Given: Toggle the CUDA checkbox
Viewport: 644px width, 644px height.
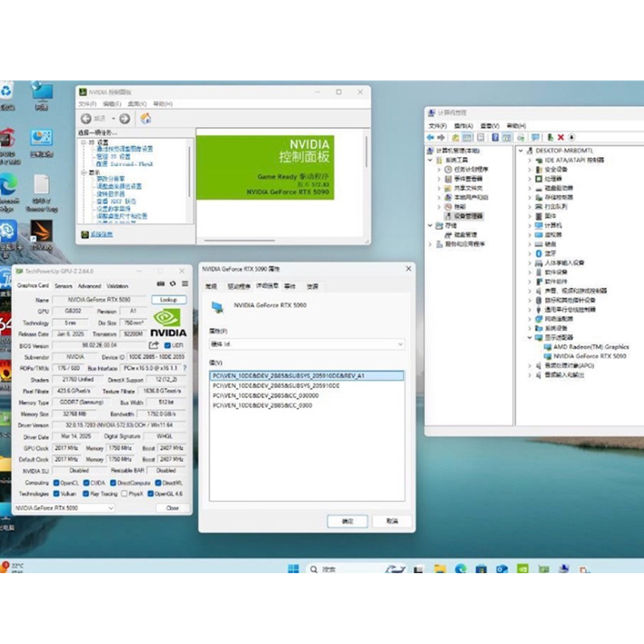Looking at the screenshot, I should (x=86, y=482).
